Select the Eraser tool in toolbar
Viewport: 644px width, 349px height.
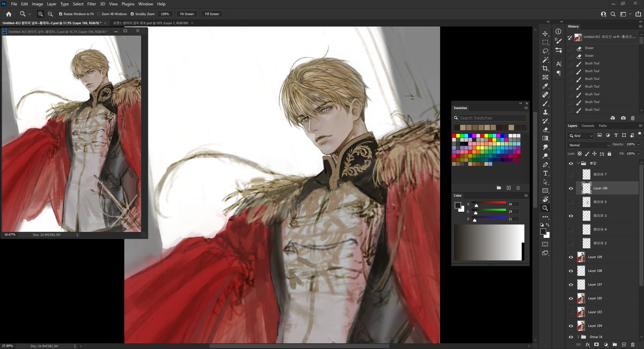[x=545, y=130]
